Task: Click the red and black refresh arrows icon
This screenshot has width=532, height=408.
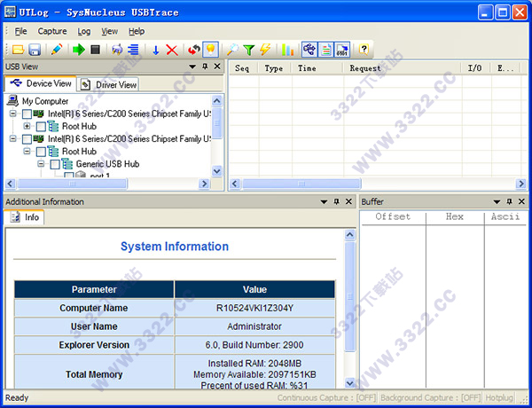Action: 193,50
